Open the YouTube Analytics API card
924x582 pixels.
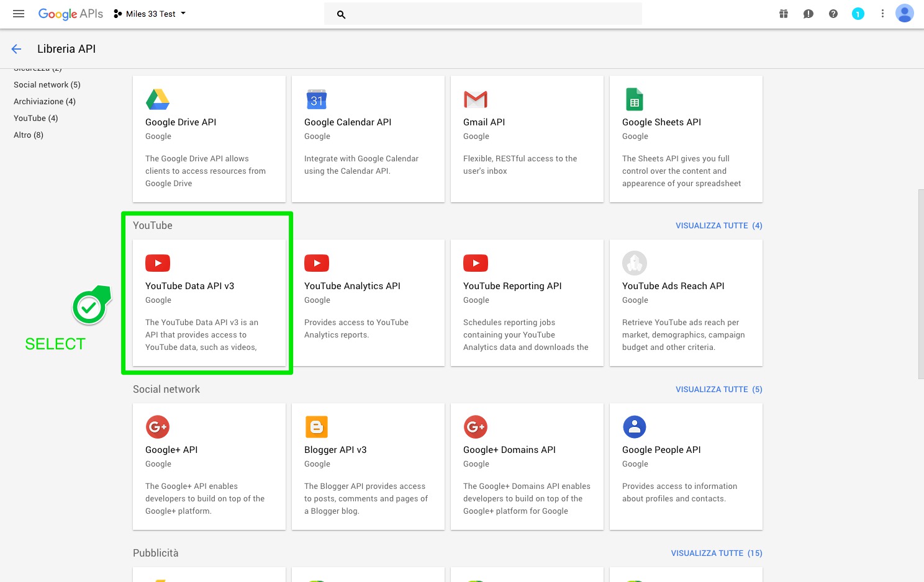[x=368, y=303]
